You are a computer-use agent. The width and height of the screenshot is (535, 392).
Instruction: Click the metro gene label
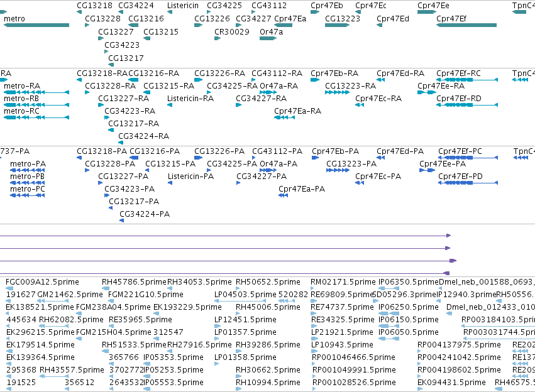point(14,19)
